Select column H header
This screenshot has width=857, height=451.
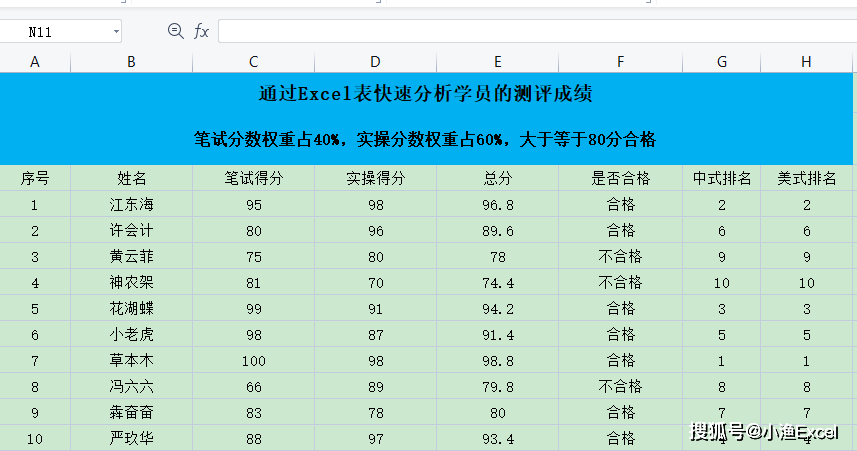point(806,62)
